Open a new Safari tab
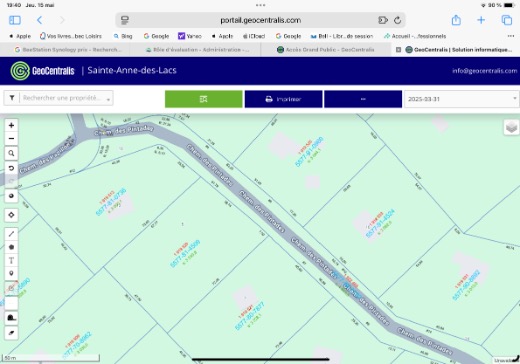Viewport: 520px width, 364px height. [481, 20]
